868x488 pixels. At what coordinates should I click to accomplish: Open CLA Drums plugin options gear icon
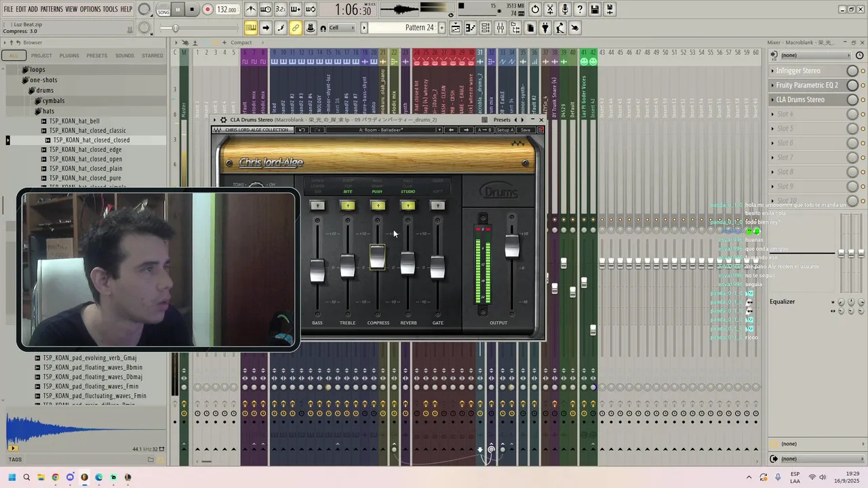pos(224,120)
